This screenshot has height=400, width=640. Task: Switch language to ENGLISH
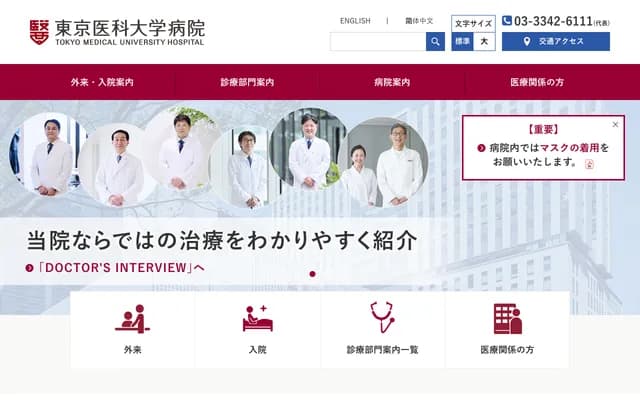click(x=355, y=21)
